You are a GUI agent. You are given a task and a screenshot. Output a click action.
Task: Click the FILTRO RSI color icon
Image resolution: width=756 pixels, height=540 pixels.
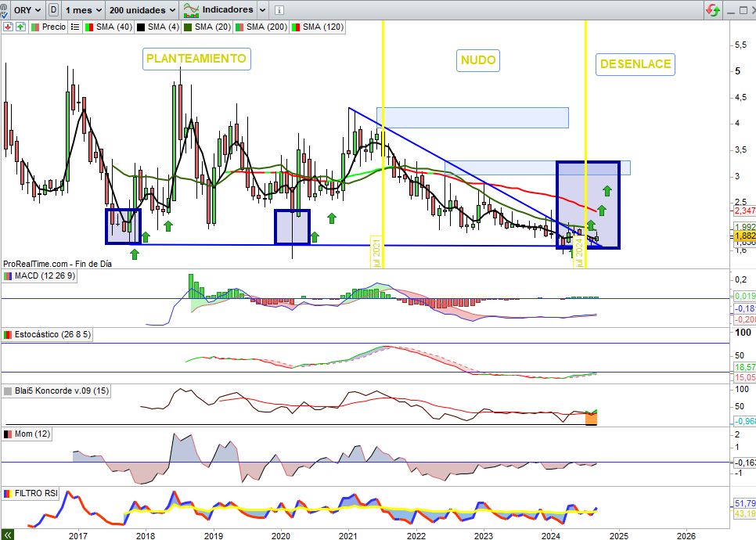8,493
